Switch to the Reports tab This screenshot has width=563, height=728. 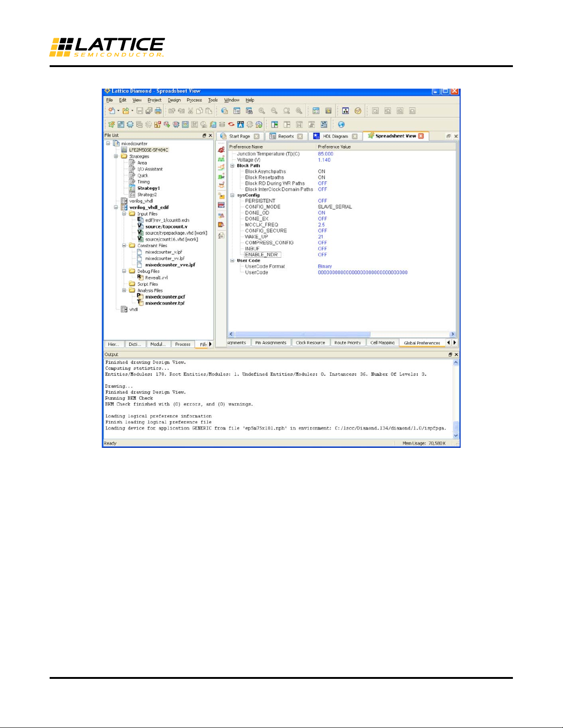point(286,136)
